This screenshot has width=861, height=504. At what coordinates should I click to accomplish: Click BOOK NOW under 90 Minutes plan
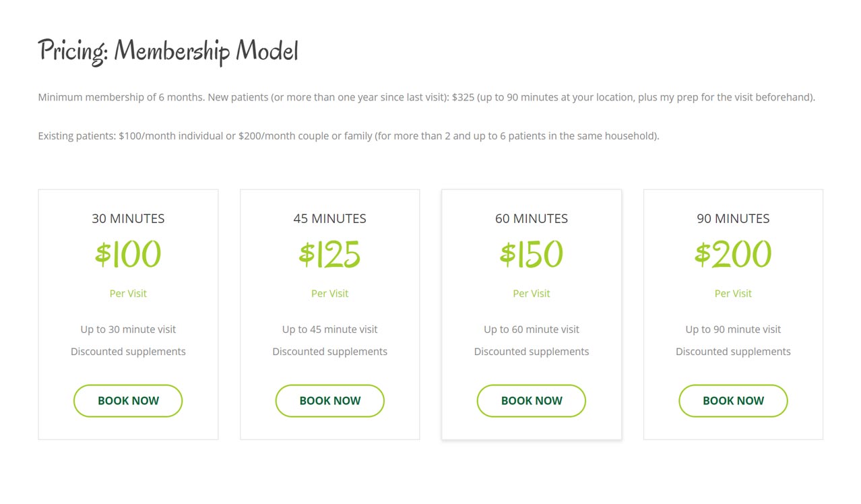[733, 401]
